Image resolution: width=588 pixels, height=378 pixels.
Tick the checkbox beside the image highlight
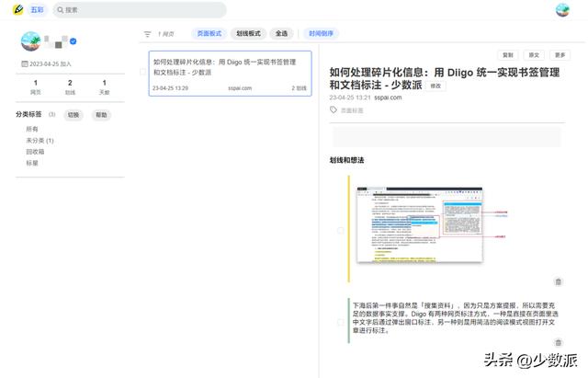pos(340,231)
